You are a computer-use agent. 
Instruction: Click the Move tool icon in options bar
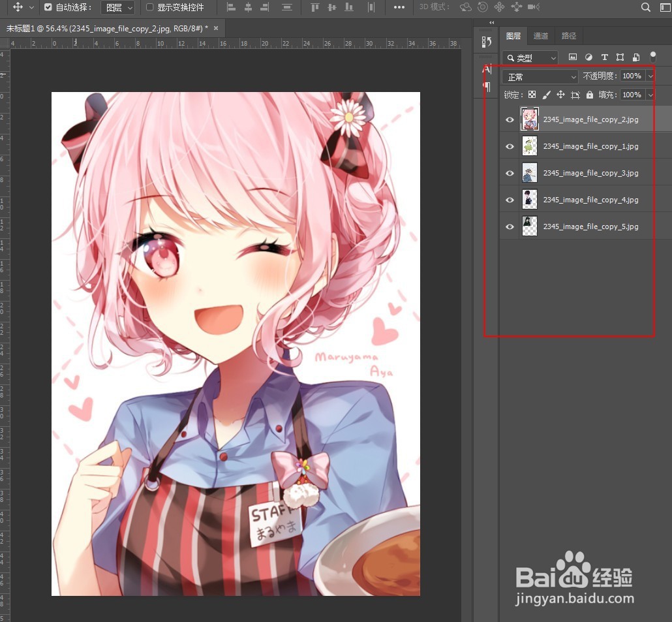coord(18,7)
